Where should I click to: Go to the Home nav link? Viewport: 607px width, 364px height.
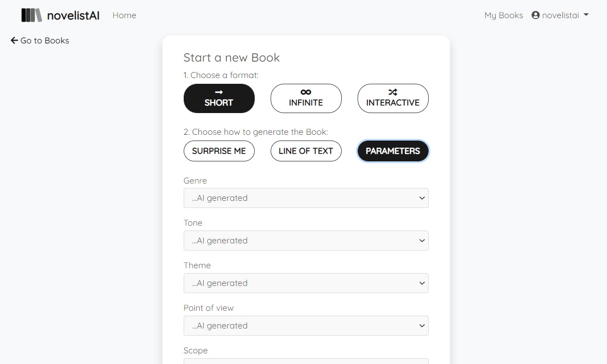click(x=124, y=15)
